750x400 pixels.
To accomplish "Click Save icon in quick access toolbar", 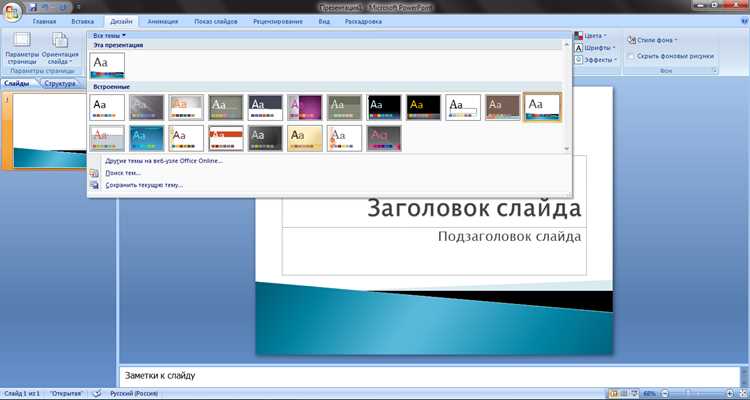I will pos(33,7).
